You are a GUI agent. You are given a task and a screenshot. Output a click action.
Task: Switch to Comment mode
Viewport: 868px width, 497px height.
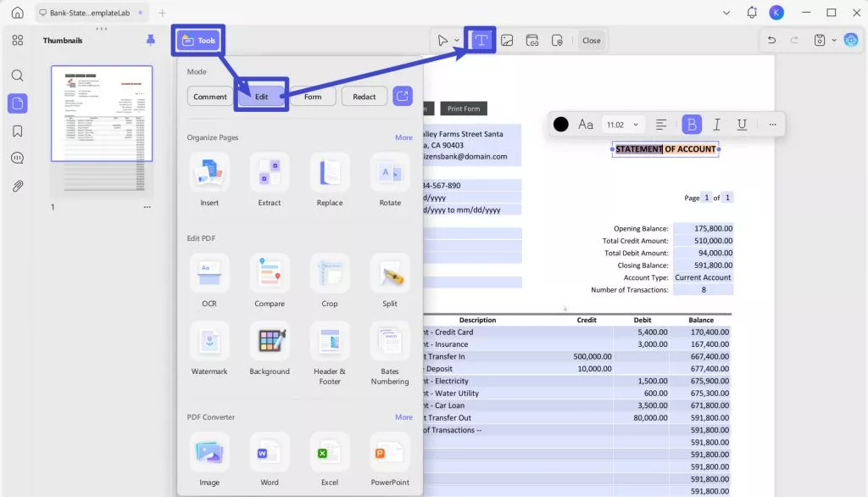click(x=210, y=97)
